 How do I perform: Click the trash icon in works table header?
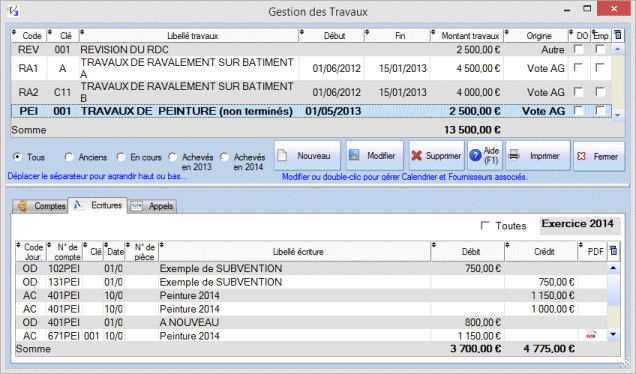[x=618, y=35]
